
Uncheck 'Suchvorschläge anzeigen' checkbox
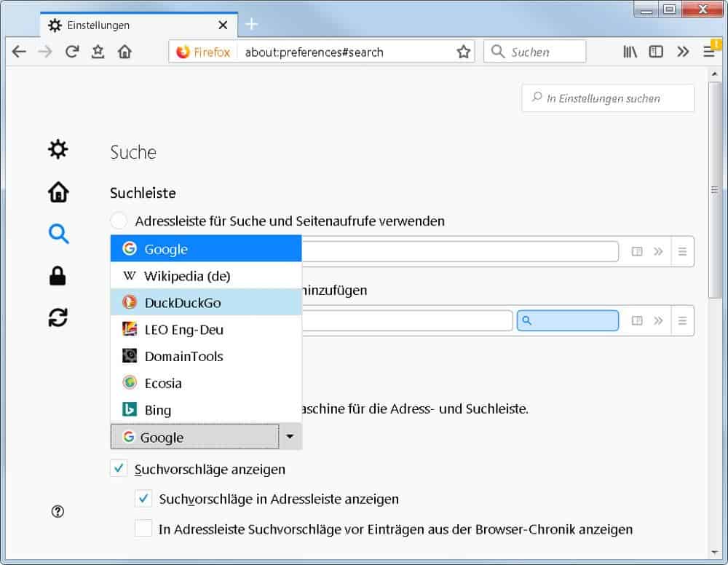tap(119, 468)
